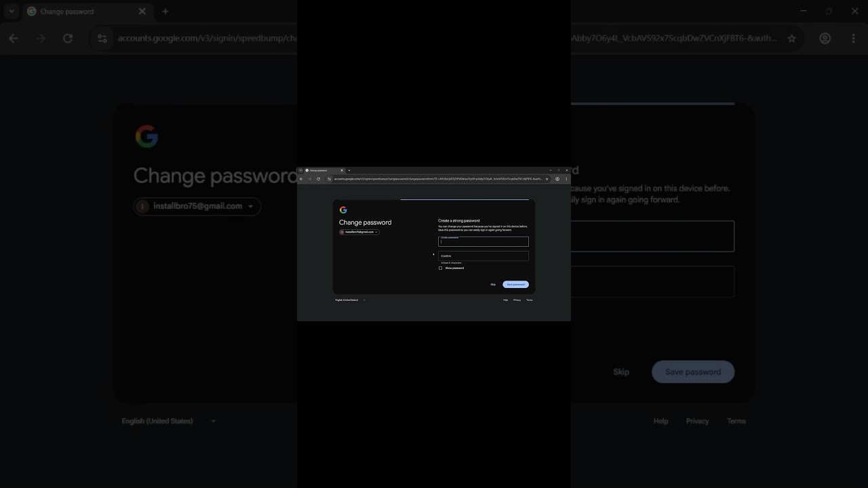Viewport: 868px width, 488px height.
Task: Open site information icon in the small centered browser
Action: pyautogui.click(x=330, y=179)
